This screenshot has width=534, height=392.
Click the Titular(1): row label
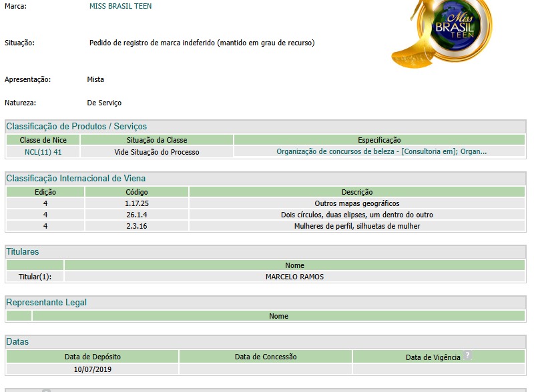pos(35,277)
